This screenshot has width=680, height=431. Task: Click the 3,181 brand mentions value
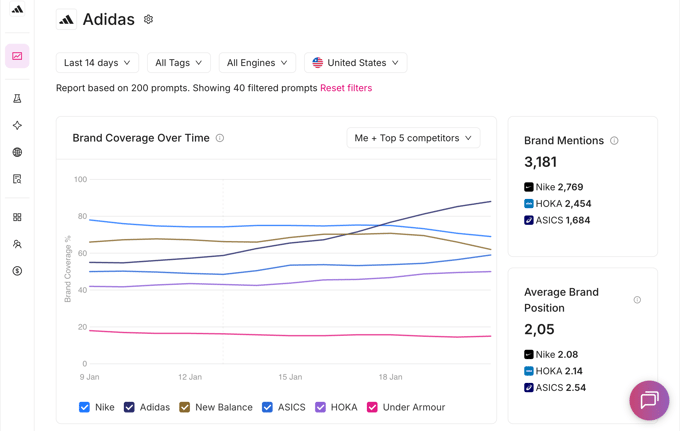coord(540,162)
